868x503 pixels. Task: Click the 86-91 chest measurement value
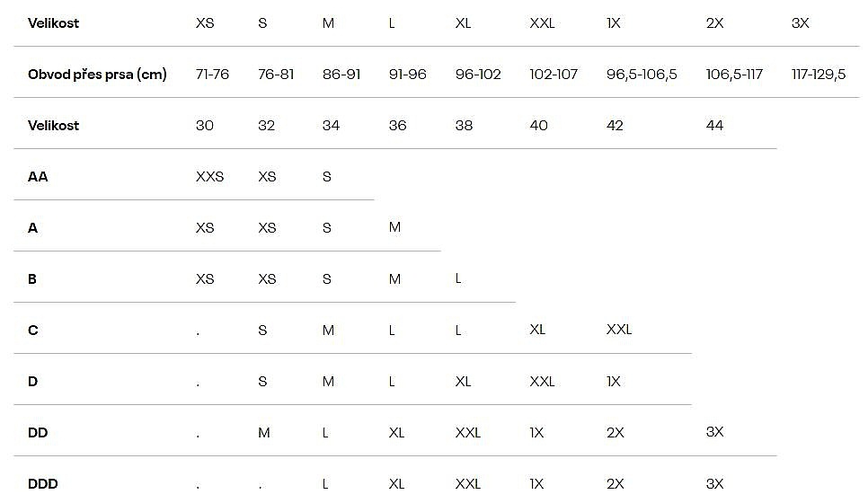tap(341, 75)
